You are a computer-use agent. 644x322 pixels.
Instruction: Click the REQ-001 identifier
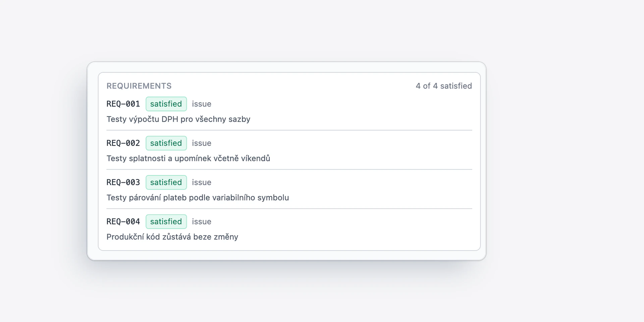point(123,104)
